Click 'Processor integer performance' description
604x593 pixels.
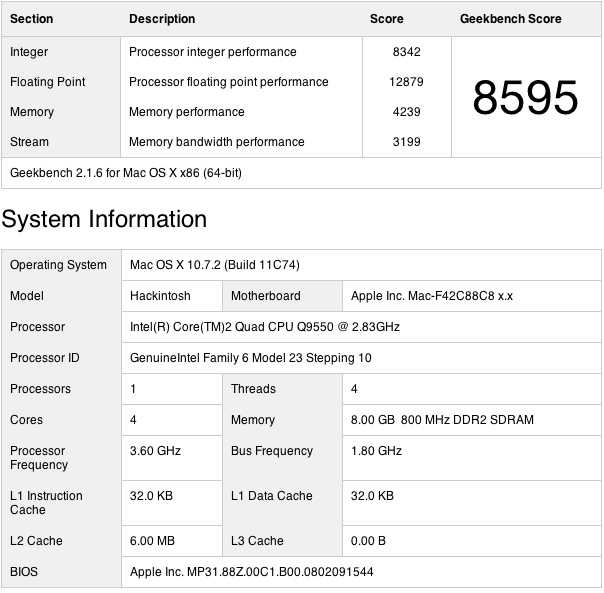[213, 52]
